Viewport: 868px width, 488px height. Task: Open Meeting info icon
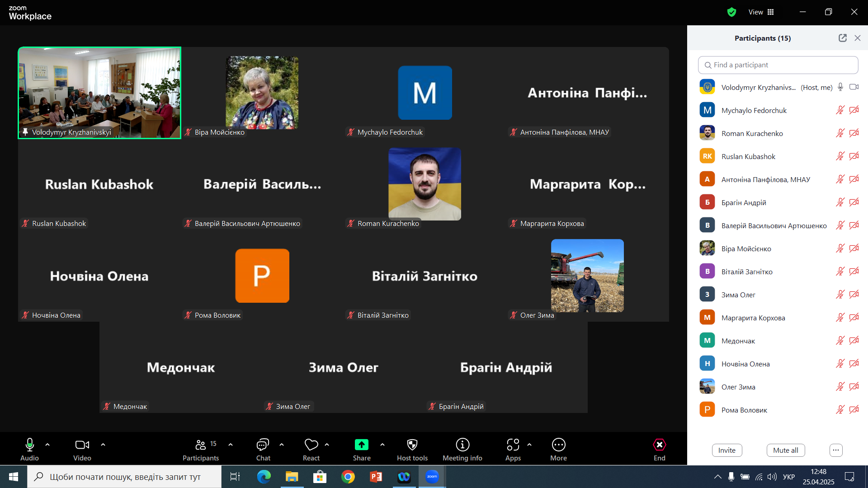click(462, 445)
